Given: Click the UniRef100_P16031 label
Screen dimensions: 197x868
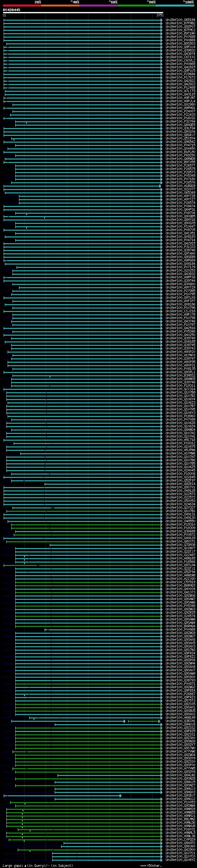Looking at the screenshot, I should click(180, 830).
